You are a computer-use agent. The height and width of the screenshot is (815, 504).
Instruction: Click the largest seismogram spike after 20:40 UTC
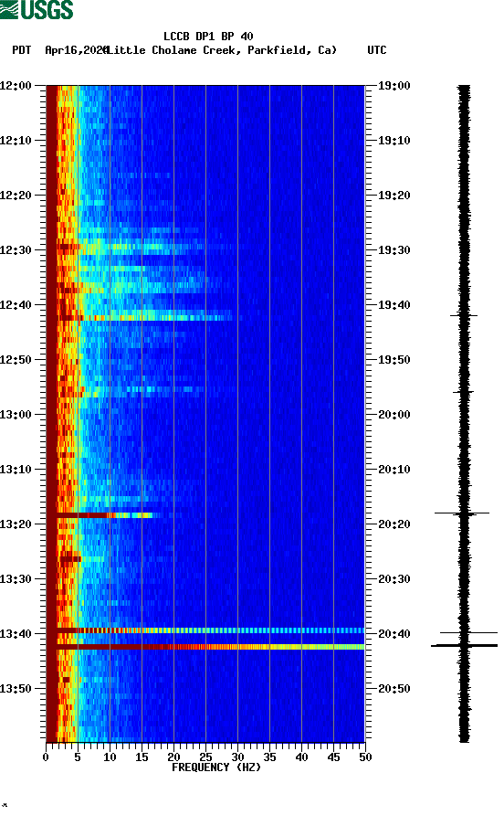464,646
